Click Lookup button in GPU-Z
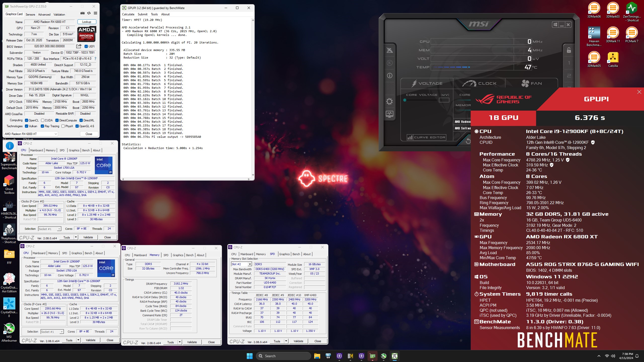The height and width of the screenshot is (362, 644). tap(87, 22)
